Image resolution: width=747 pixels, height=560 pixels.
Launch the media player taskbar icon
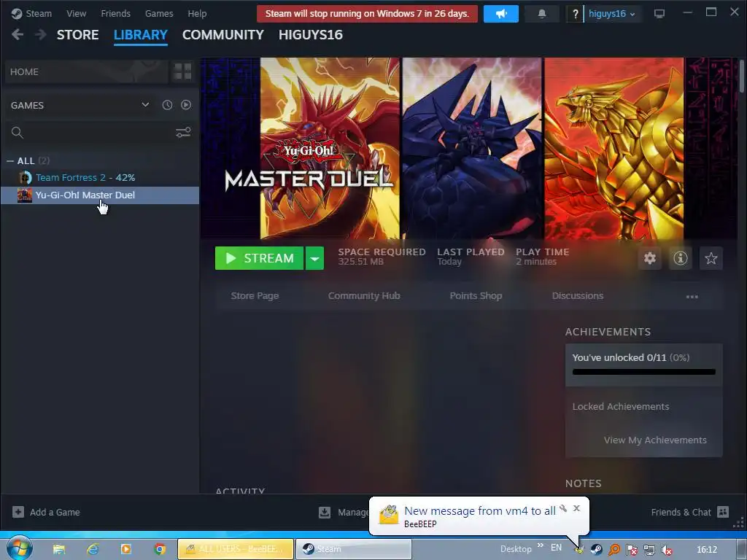tap(125, 549)
